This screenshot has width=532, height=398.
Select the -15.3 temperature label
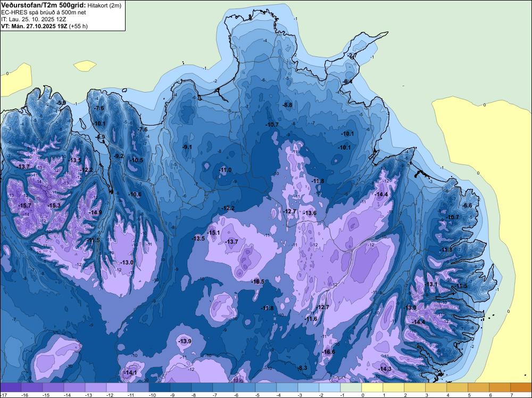click(54, 205)
